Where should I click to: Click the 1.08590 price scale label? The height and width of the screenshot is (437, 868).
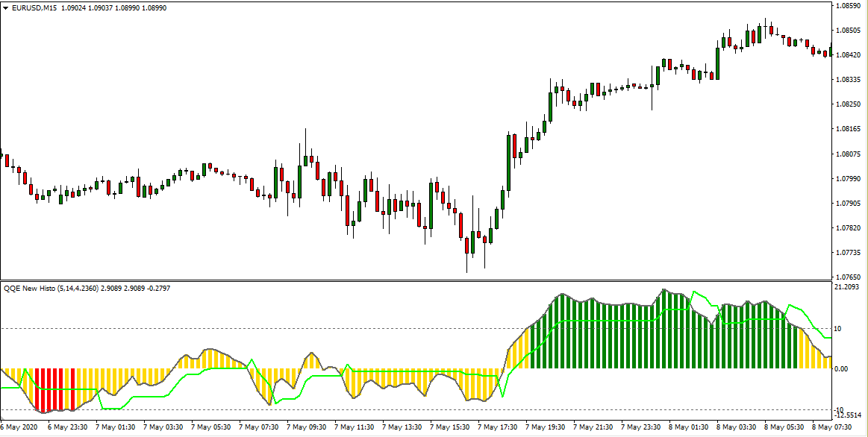tap(849, 6)
